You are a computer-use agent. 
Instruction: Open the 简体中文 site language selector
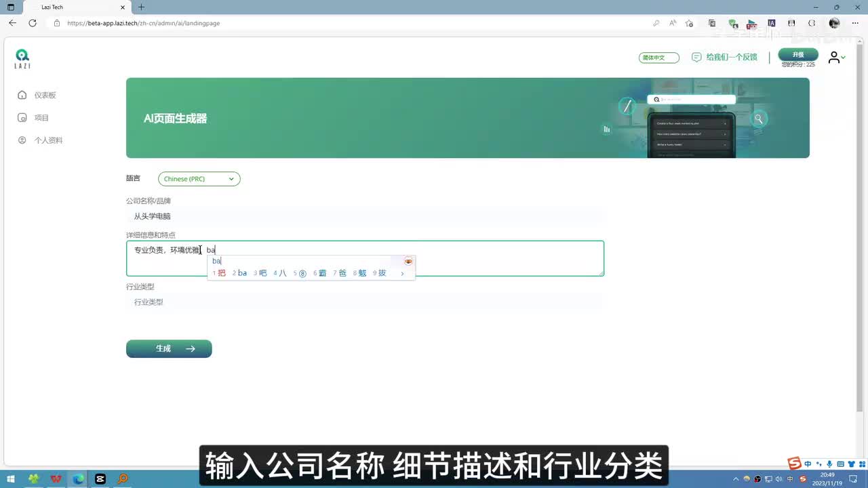(x=658, y=58)
